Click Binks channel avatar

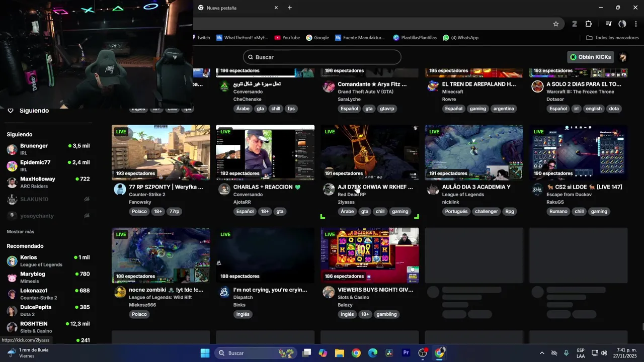[x=224, y=292]
